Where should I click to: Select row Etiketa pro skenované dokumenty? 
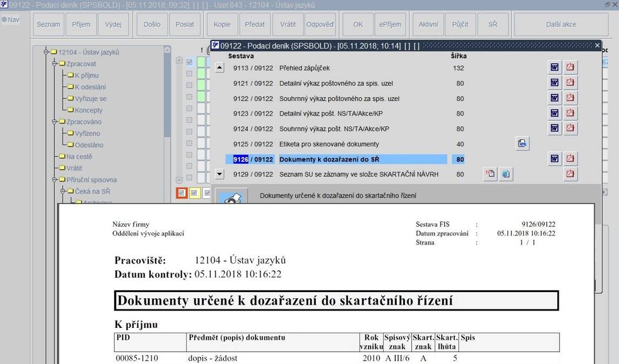336,144
